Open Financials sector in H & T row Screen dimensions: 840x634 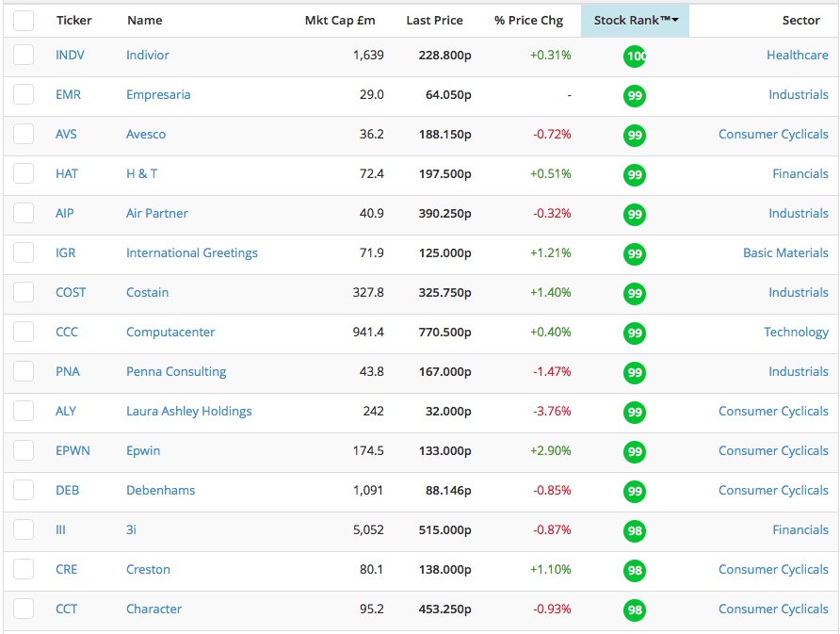pyautogui.click(x=800, y=174)
